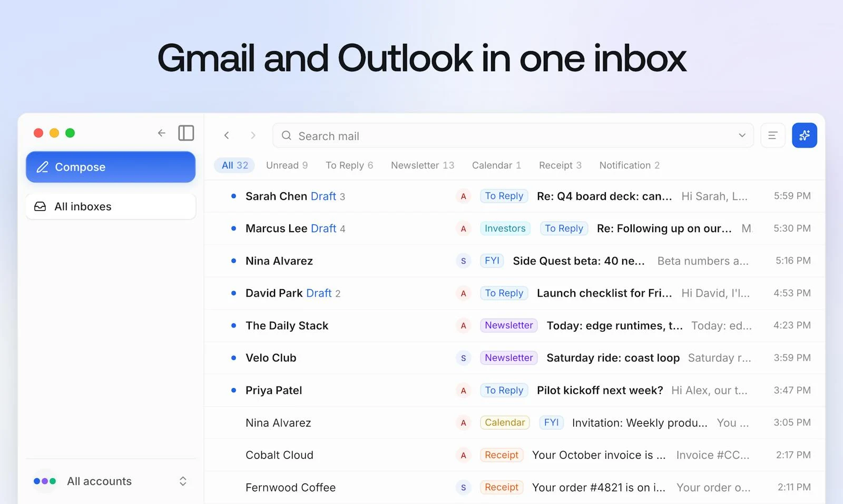The image size is (843, 504).
Task: Click To Reply tag on David Park email
Action: point(504,293)
